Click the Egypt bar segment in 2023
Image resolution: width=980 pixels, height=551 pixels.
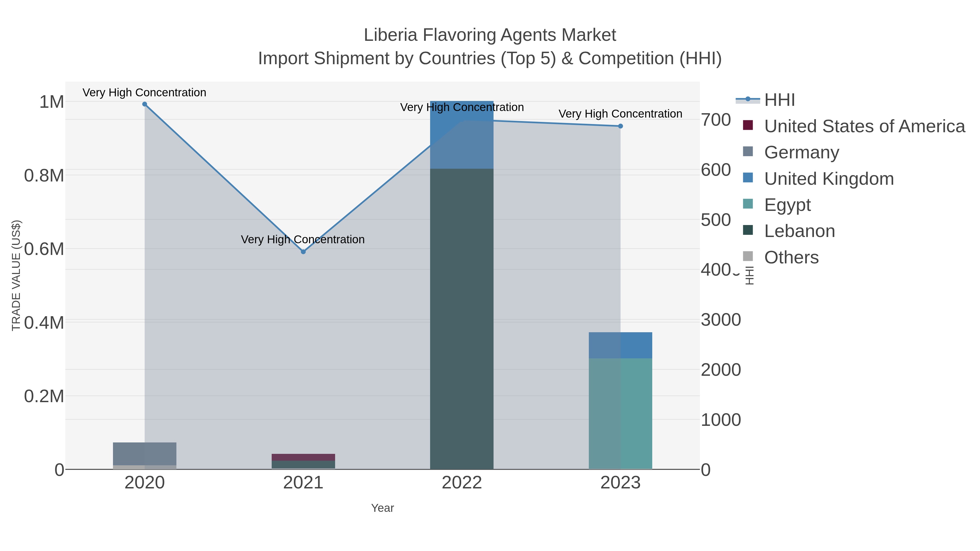(620, 414)
